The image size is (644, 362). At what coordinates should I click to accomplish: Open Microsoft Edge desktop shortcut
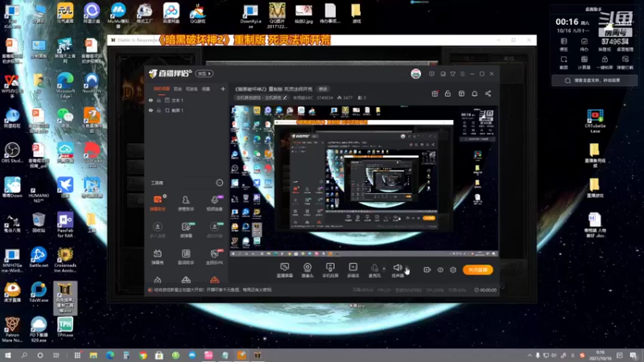pyautogui.click(x=65, y=85)
